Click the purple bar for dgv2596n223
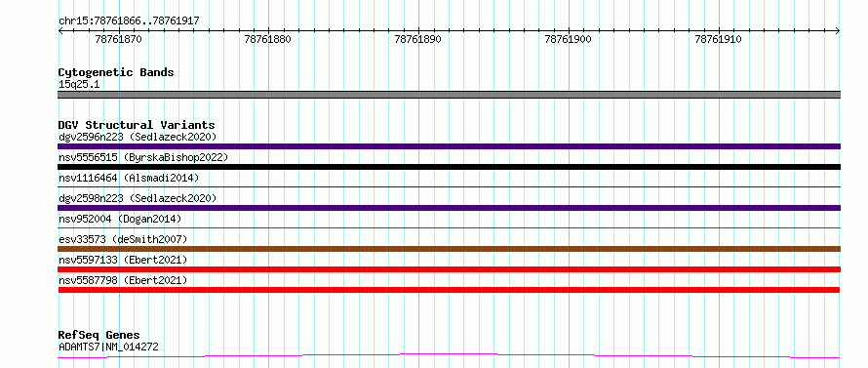 pyautogui.click(x=449, y=146)
